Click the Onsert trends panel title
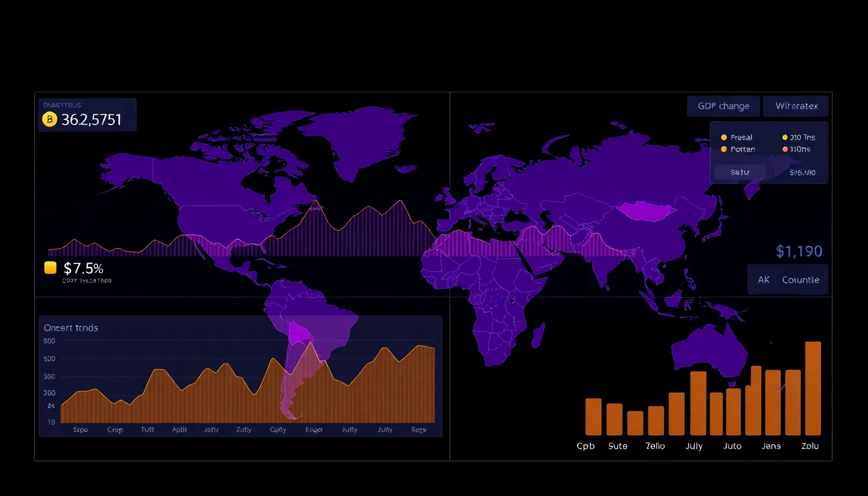Image resolution: width=868 pixels, height=496 pixels. tap(71, 327)
